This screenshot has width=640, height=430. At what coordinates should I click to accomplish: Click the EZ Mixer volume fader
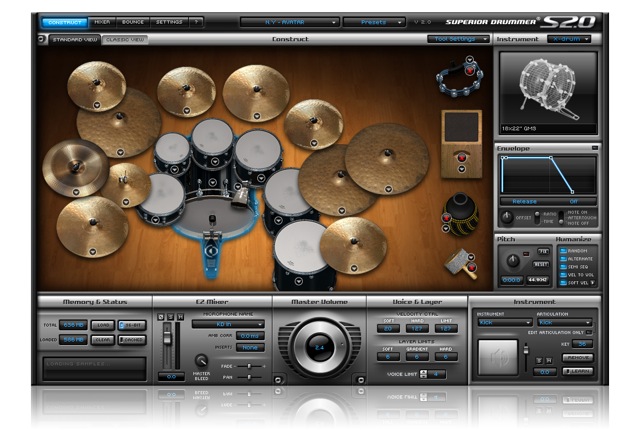coord(167,337)
